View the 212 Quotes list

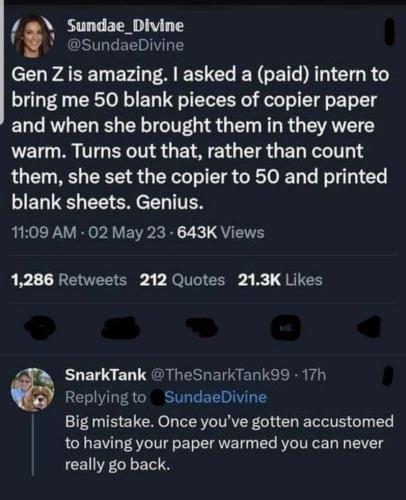tap(182, 280)
